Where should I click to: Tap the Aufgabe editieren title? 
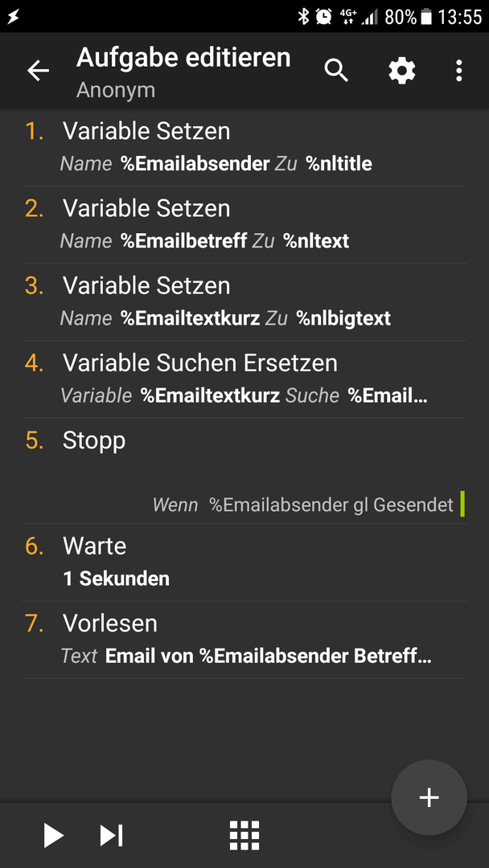pyautogui.click(x=183, y=58)
